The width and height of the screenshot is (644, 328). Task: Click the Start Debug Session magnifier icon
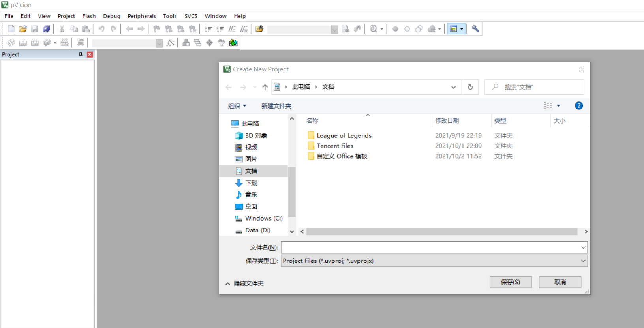click(373, 29)
